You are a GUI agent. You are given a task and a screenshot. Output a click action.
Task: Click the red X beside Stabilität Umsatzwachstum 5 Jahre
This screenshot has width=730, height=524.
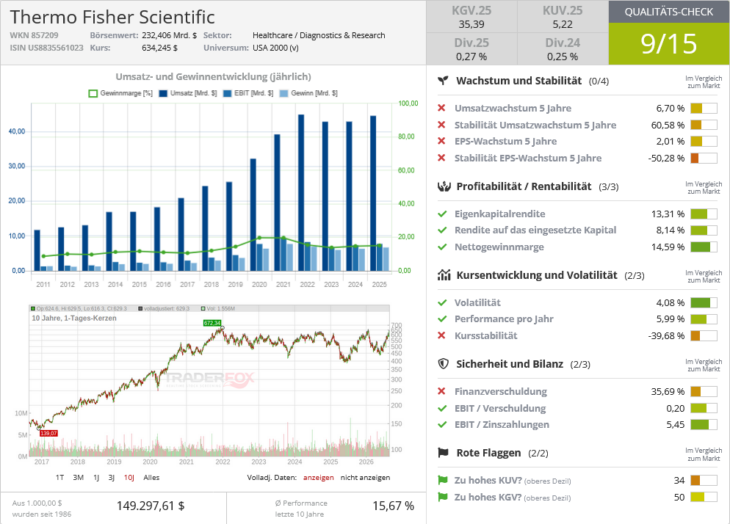point(442,125)
